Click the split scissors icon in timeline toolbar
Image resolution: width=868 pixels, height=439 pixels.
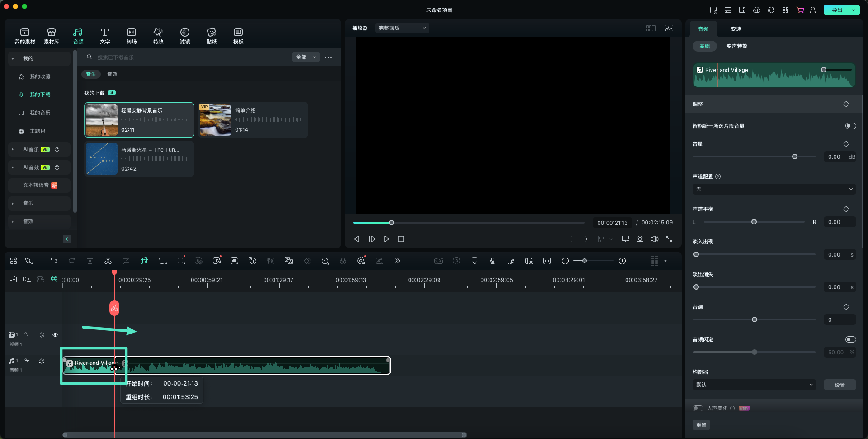pos(108,261)
